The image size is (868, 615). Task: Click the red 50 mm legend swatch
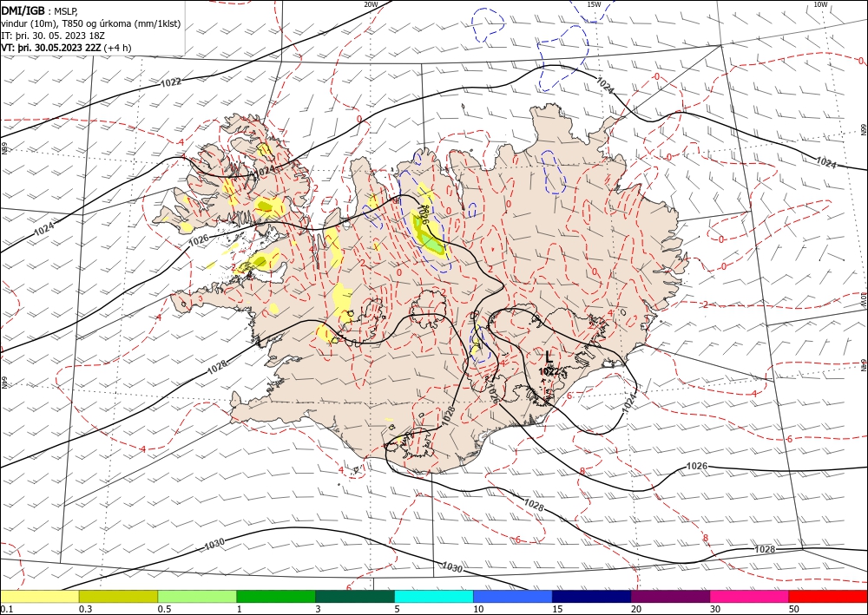pyautogui.click(x=828, y=596)
